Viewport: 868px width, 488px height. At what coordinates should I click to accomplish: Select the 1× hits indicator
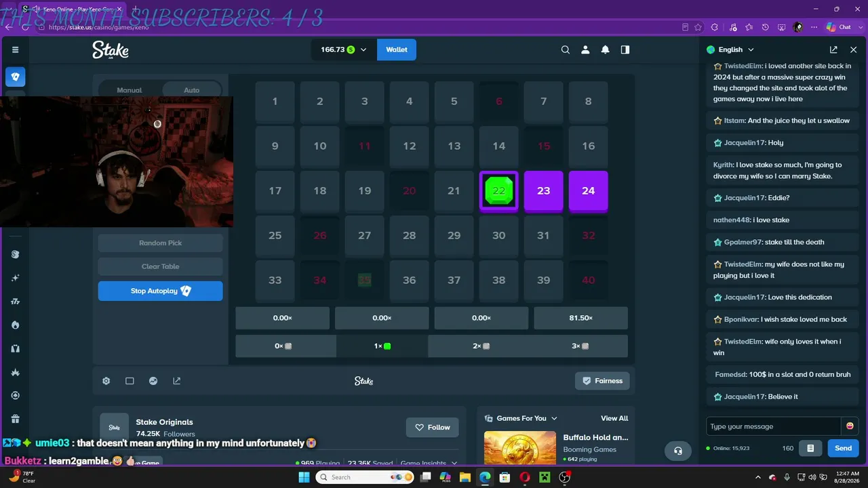(x=382, y=346)
